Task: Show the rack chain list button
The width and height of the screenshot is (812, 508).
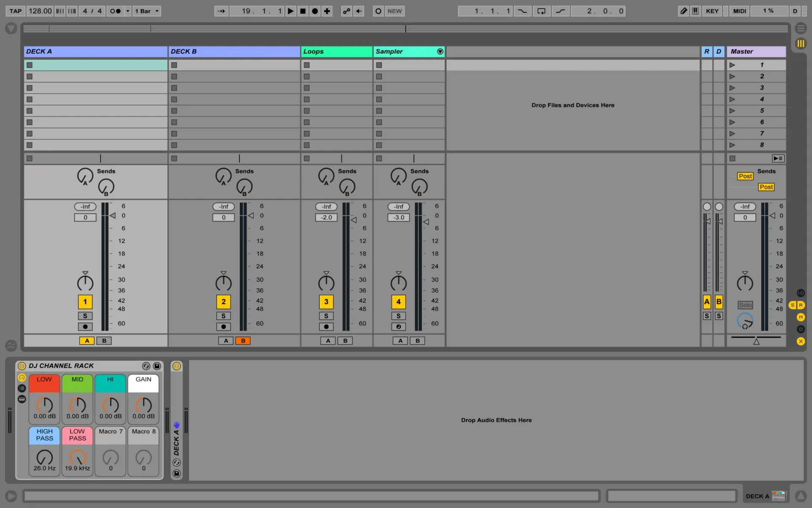Action: click(x=22, y=388)
